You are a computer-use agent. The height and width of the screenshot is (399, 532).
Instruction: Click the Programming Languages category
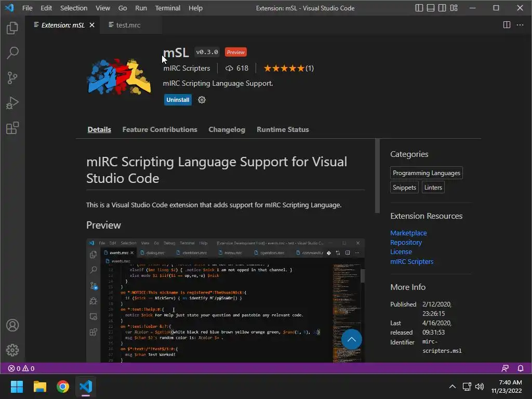click(x=427, y=173)
